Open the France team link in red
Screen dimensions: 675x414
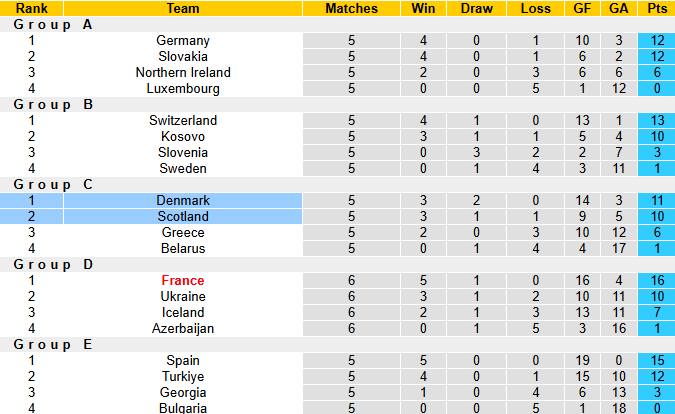point(183,280)
